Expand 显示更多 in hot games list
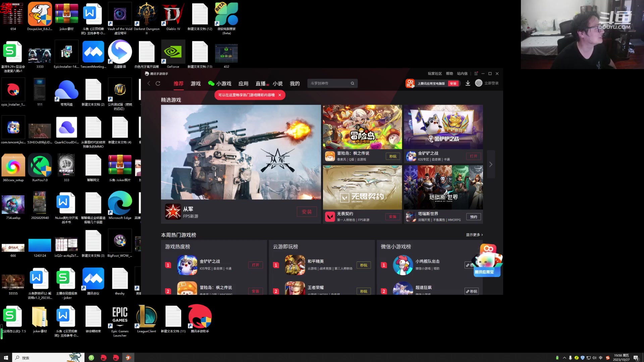 pyautogui.click(x=474, y=235)
